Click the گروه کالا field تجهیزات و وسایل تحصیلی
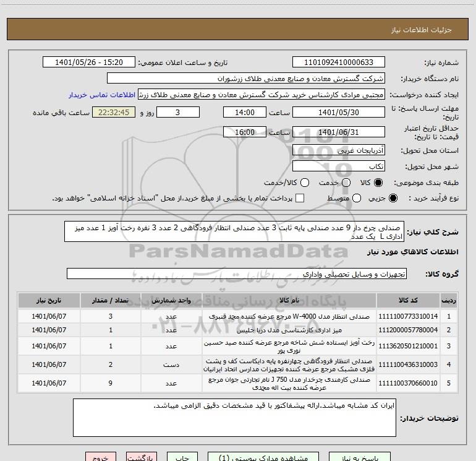The width and height of the screenshot is (476, 461). pyautogui.click(x=237, y=274)
